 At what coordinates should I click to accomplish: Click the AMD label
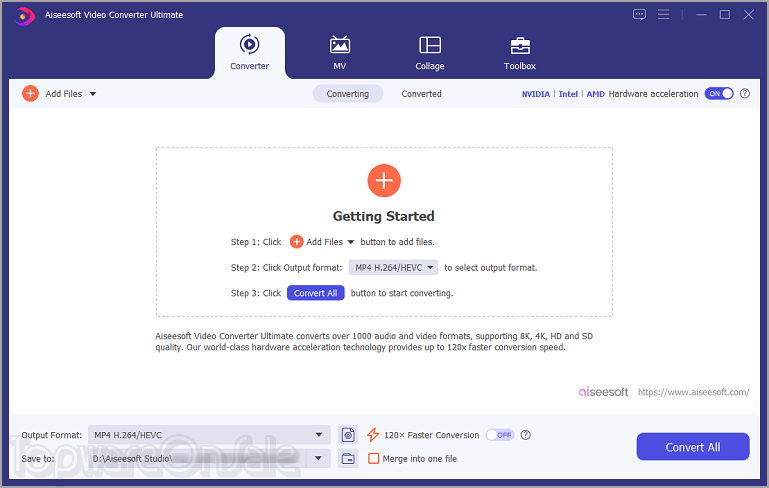coord(595,94)
